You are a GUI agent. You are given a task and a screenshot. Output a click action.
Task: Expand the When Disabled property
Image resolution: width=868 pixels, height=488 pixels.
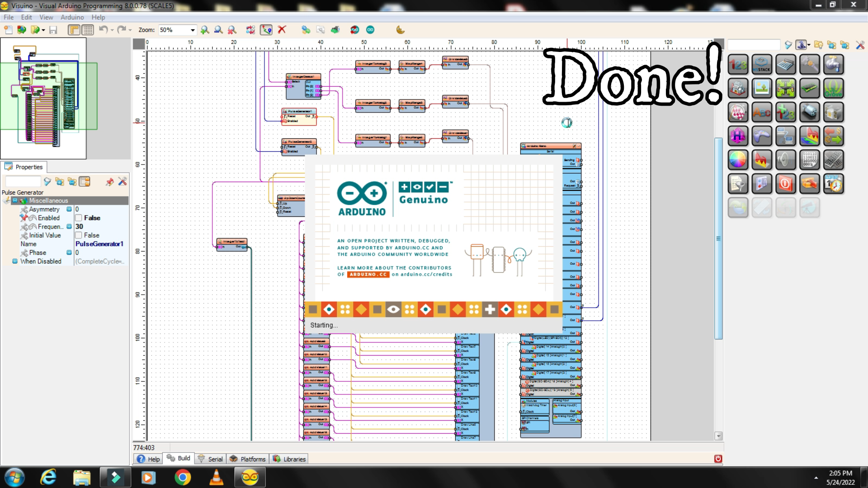tap(15, 262)
